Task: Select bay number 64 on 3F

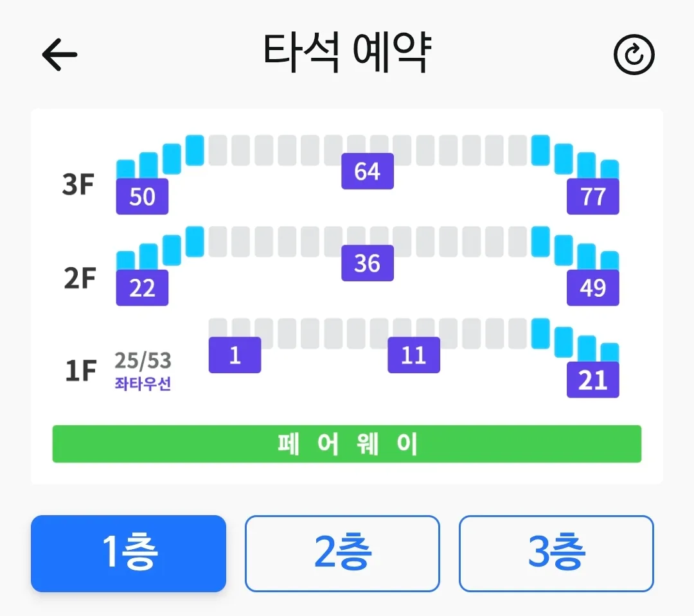Action: 368,171
